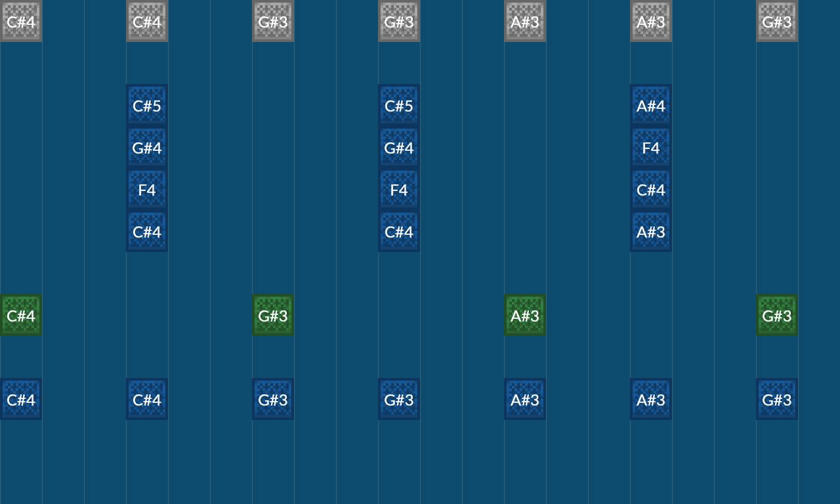Select blue G#3 block beneath last green G#3

pos(776,399)
